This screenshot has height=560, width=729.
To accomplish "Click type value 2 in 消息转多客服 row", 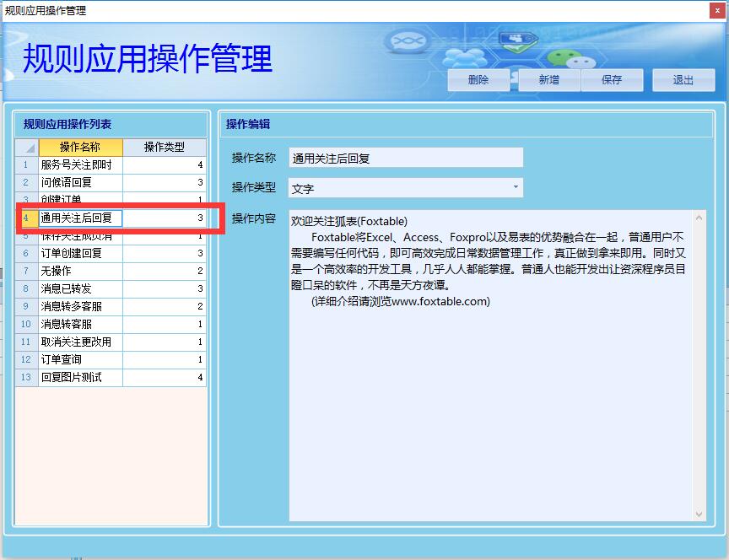I will (165, 306).
